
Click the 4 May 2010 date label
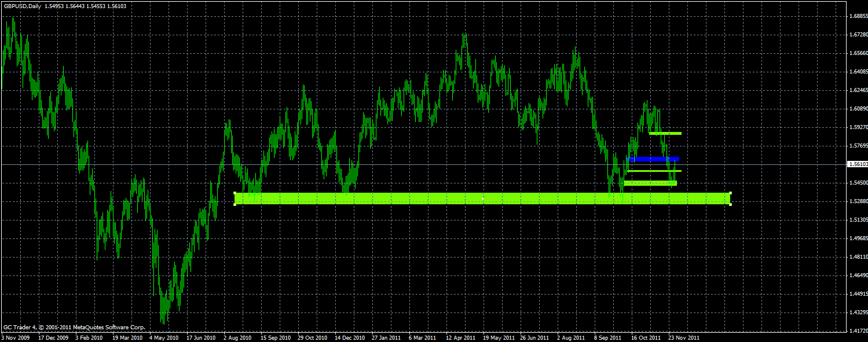pos(163,337)
